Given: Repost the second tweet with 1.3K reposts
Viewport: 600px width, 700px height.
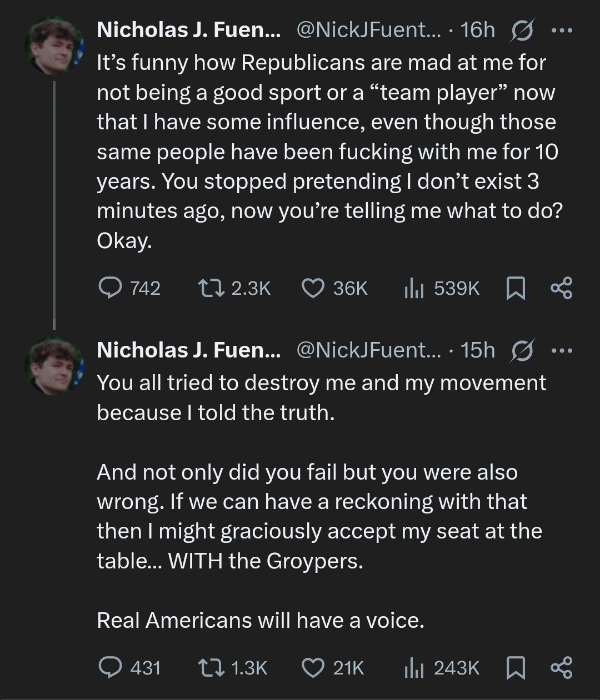Looking at the screenshot, I should click(211, 667).
